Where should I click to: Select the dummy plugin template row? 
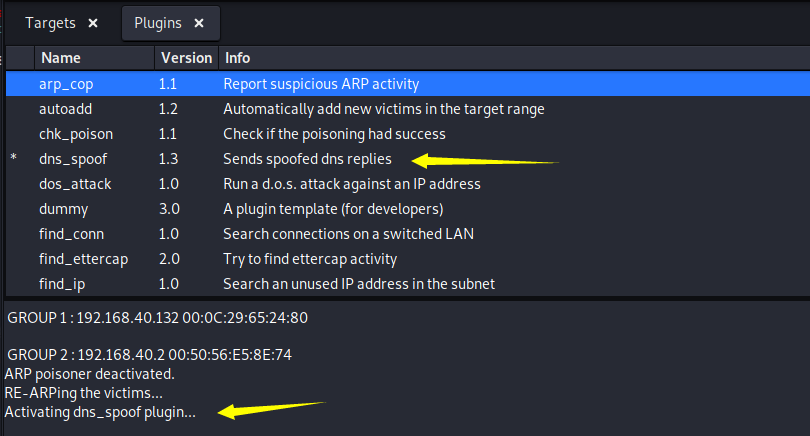pos(408,209)
